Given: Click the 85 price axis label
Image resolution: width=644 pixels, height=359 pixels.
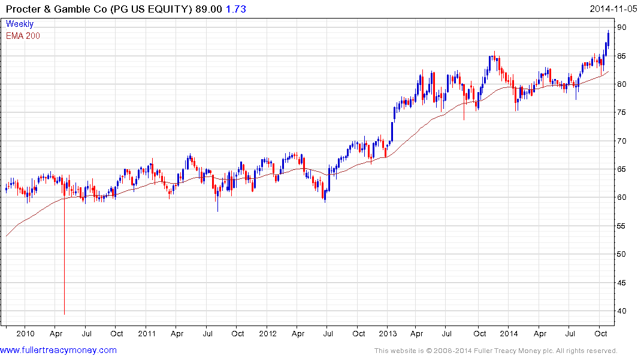Looking at the screenshot, I should click(622, 56).
